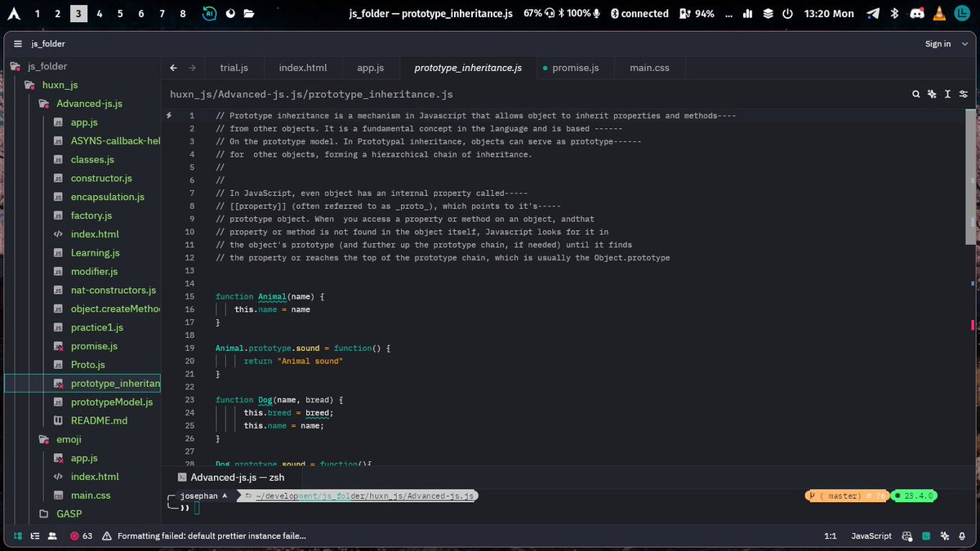Click the Bluetooth tray icon near clock

pos(894,13)
